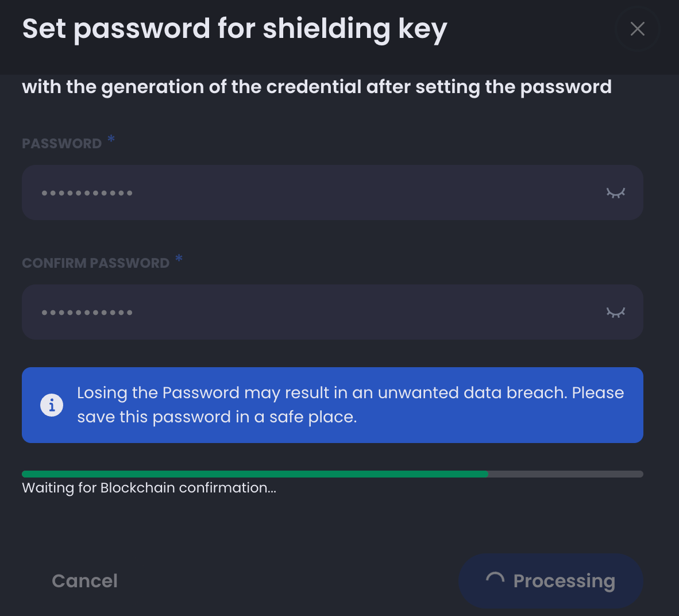Toggle visibility of the Confirm Password entry
679x616 pixels.
[x=615, y=313]
